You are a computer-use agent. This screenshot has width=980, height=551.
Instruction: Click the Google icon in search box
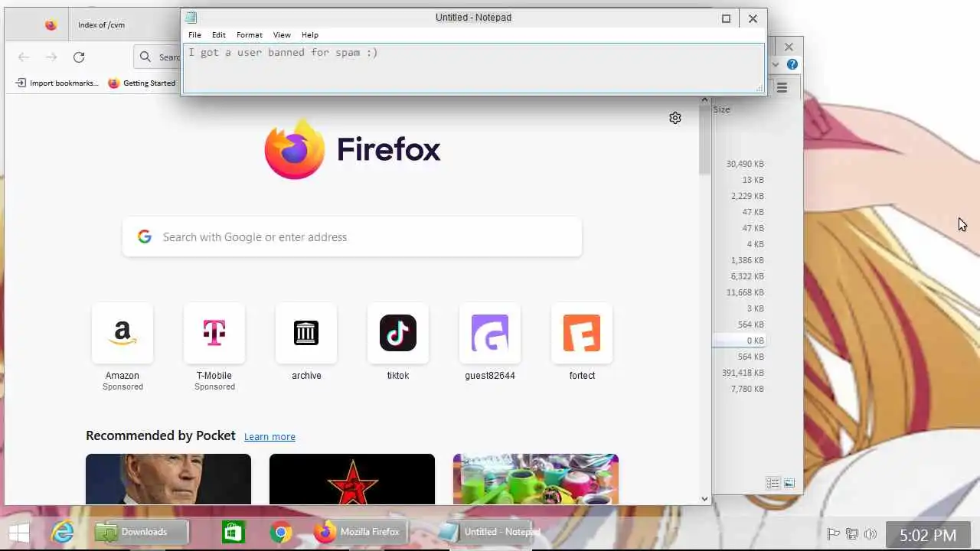(x=145, y=237)
